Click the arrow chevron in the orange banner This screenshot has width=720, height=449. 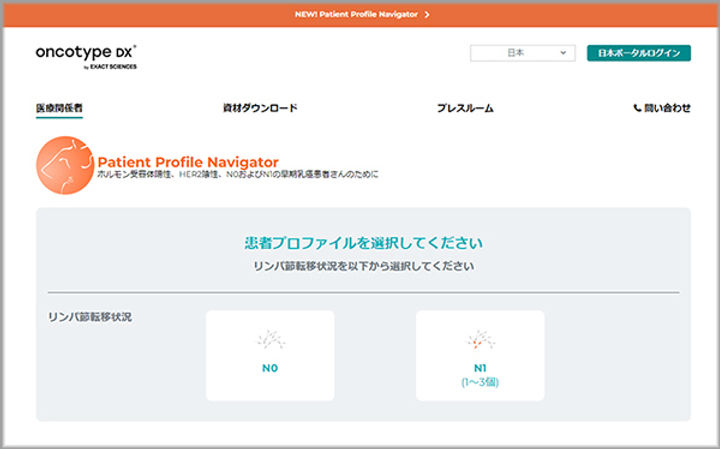(x=427, y=15)
